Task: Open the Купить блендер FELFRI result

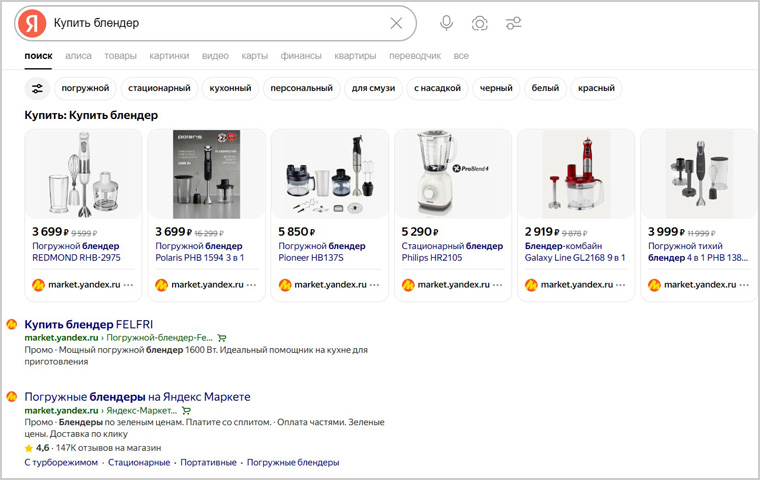Action: point(89,324)
